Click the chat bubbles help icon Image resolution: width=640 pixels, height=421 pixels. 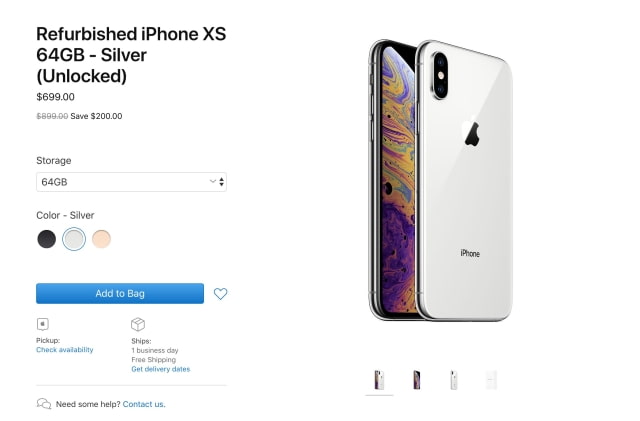click(x=44, y=404)
